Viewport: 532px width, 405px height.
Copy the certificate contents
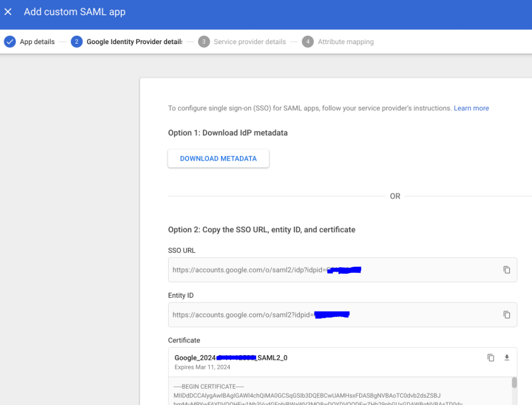point(491,357)
